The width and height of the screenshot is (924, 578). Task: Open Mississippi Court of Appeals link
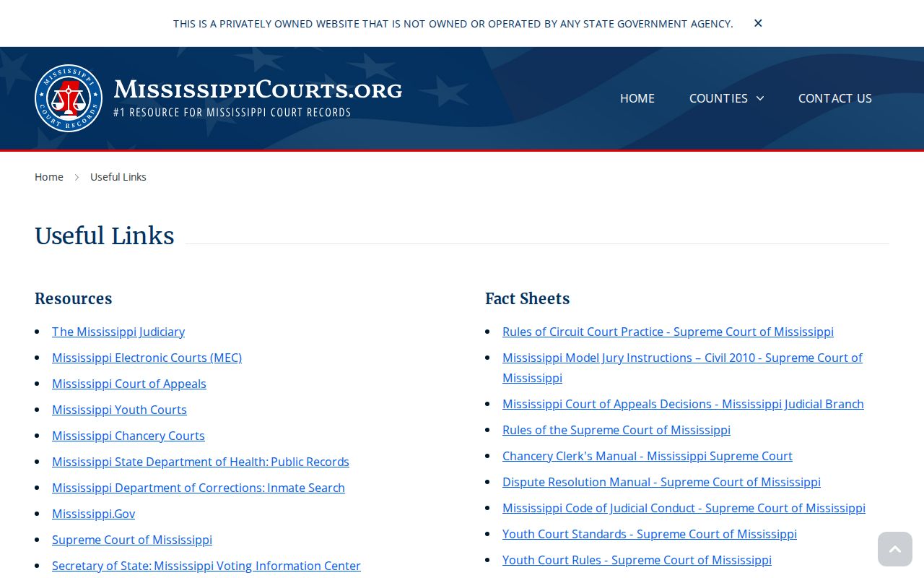(129, 384)
